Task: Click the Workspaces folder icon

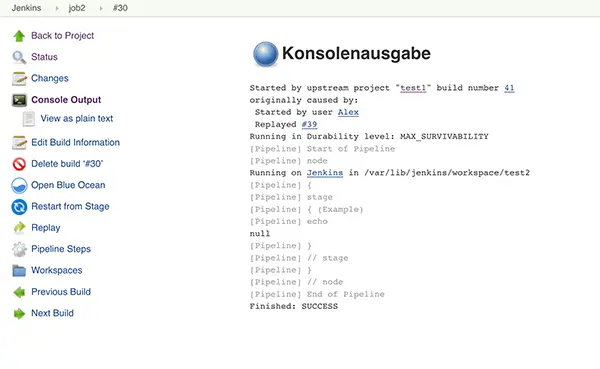Action: [19, 271]
